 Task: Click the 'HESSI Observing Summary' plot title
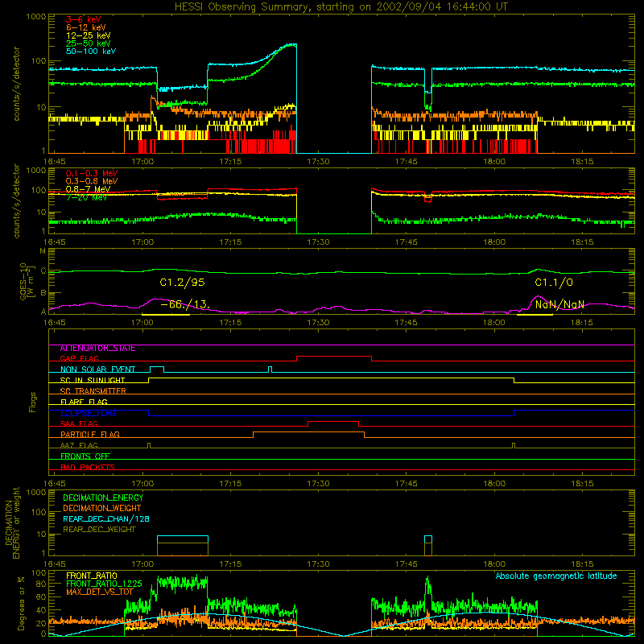(x=341, y=7)
